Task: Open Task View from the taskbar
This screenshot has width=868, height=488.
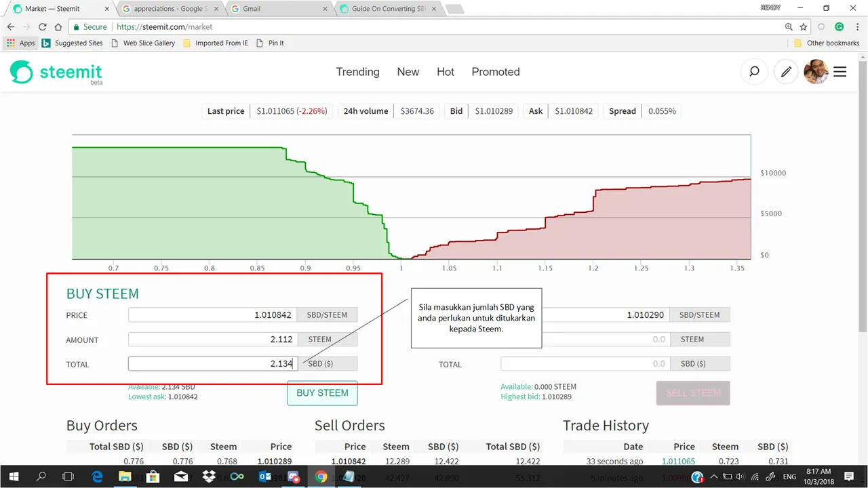Action: (68, 476)
